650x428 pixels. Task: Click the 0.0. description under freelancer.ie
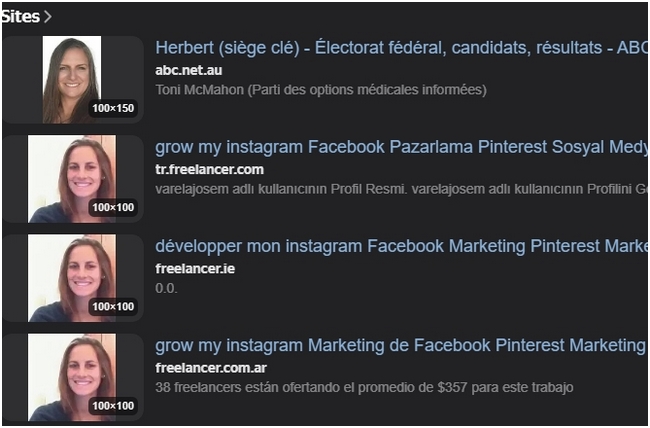tap(165, 288)
